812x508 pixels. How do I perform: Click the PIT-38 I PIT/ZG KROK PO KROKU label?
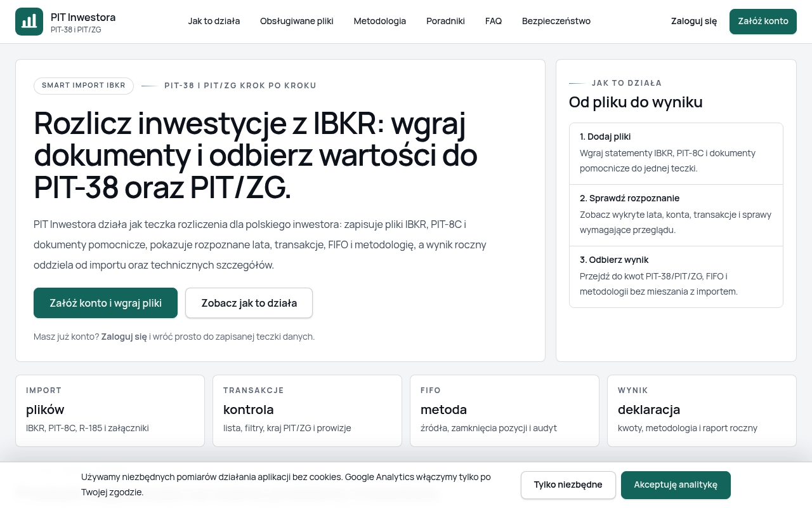click(240, 86)
